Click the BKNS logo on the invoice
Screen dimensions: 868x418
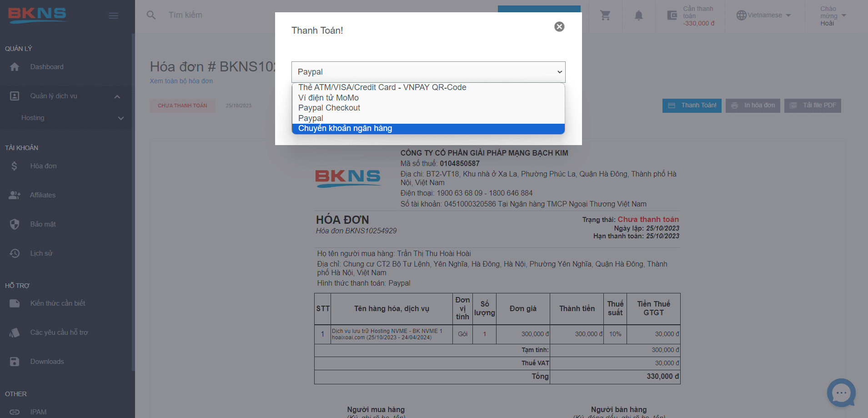pos(348,178)
